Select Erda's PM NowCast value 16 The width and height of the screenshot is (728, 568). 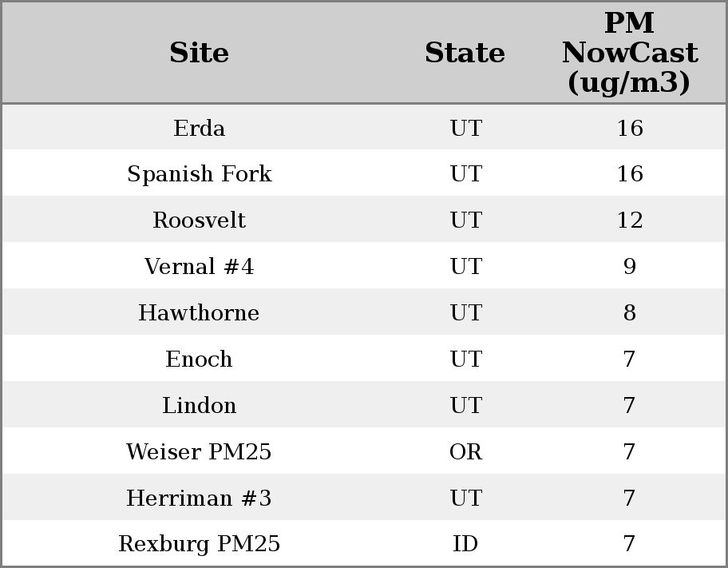coord(629,128)
